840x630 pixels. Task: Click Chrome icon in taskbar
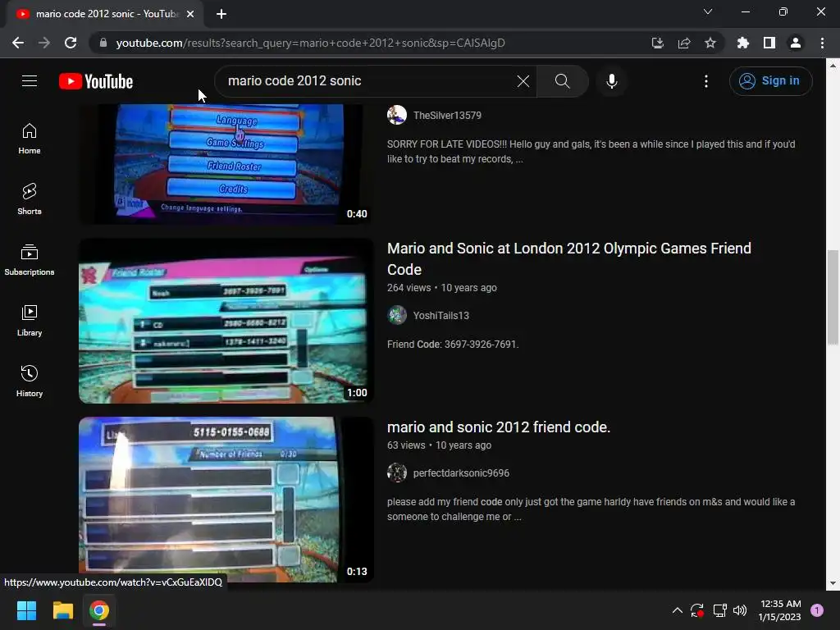point(99,610)
